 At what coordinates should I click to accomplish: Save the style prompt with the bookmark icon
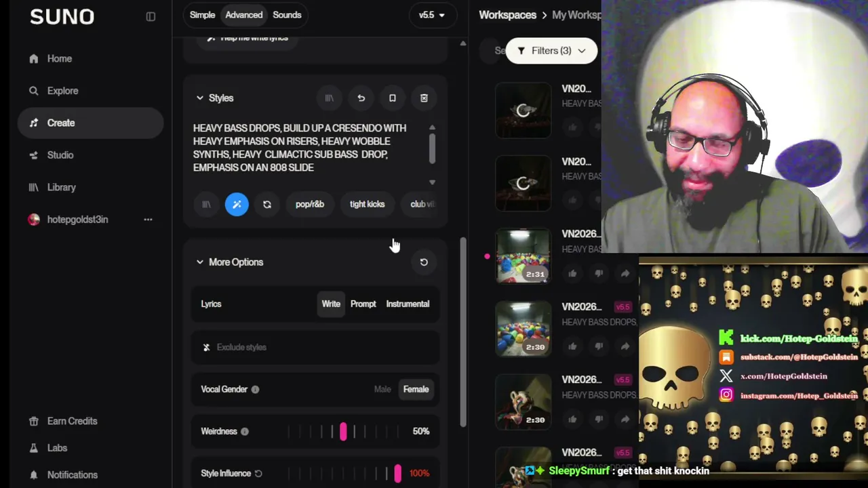coord(392,98)
